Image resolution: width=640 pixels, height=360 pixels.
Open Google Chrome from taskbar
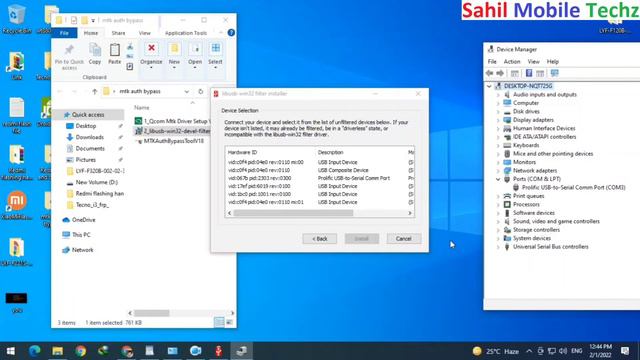click(81, 351)
